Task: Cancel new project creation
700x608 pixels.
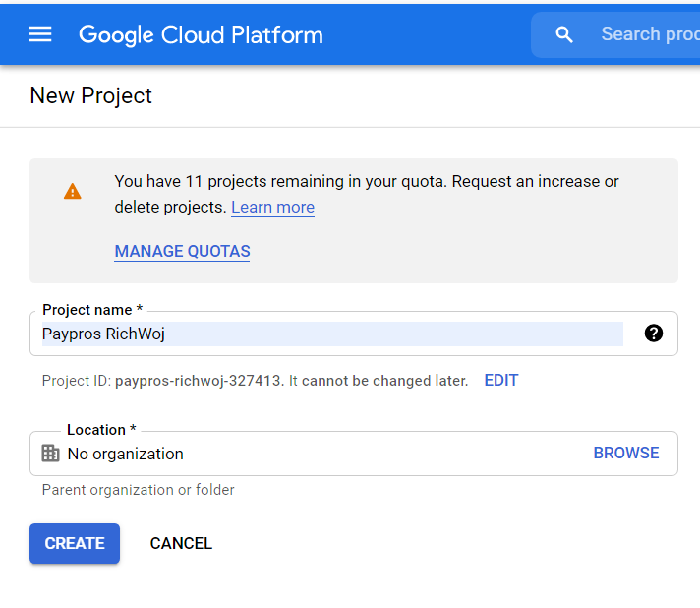Action: point(181,543)
